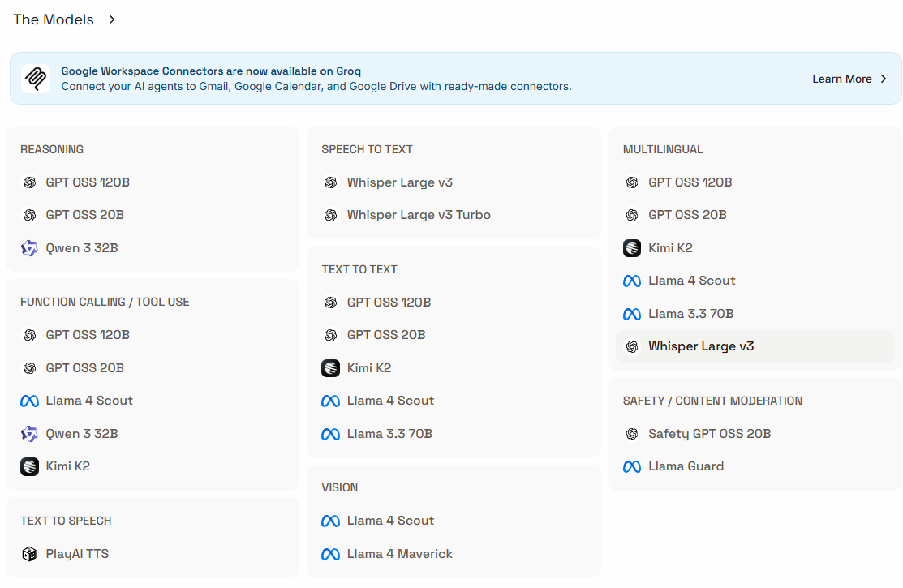
Task: Click the Qwen icon under Reasoning
Action: click(x=30, y=248)
